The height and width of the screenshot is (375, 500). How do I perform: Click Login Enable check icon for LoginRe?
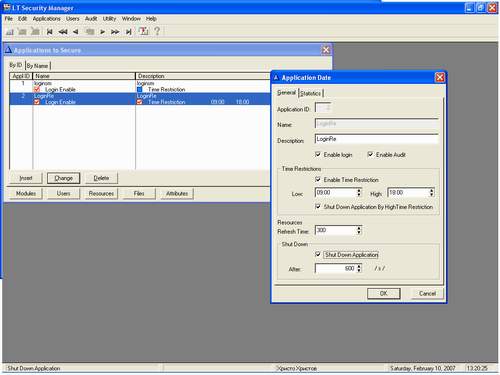37,102
